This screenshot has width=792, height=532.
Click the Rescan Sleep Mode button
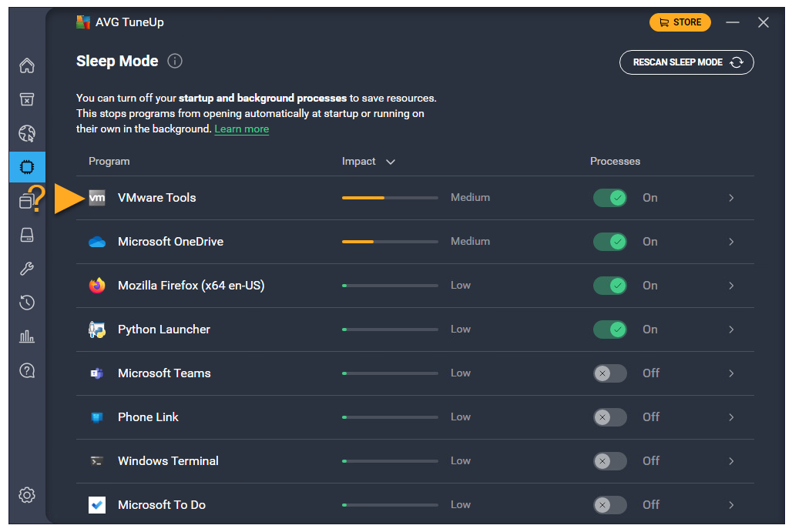coord(686,62)
